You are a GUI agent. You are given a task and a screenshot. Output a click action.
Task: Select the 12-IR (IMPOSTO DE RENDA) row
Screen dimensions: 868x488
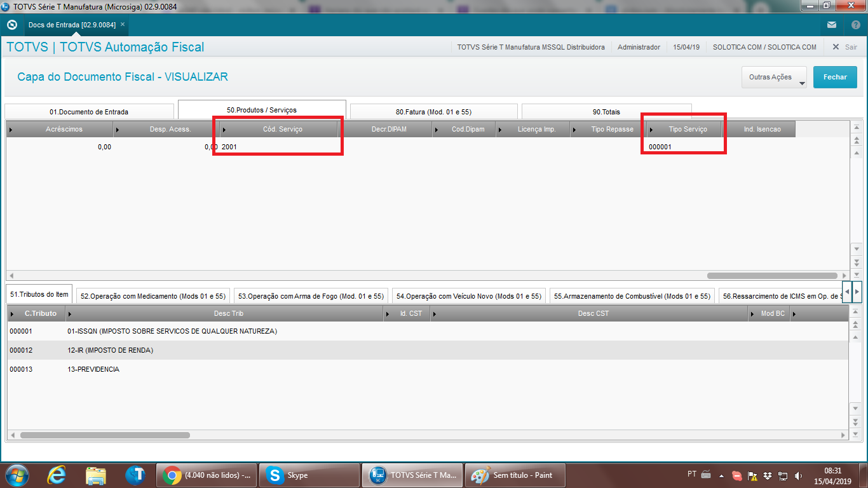point(110,350)
